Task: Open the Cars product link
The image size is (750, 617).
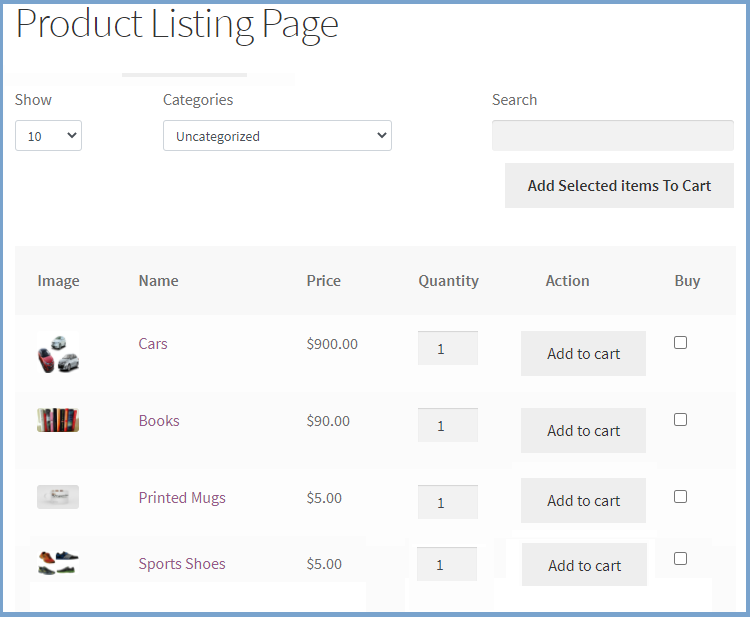Action: coord(153,344)
